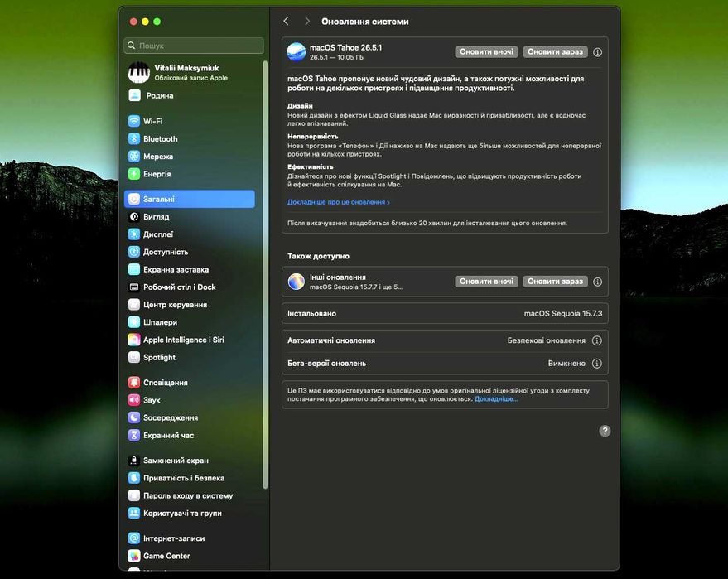The height and width of the screenshot is (579, 728).
Task: Click the sidebar scrollbar
Action: tap(265, 274)
